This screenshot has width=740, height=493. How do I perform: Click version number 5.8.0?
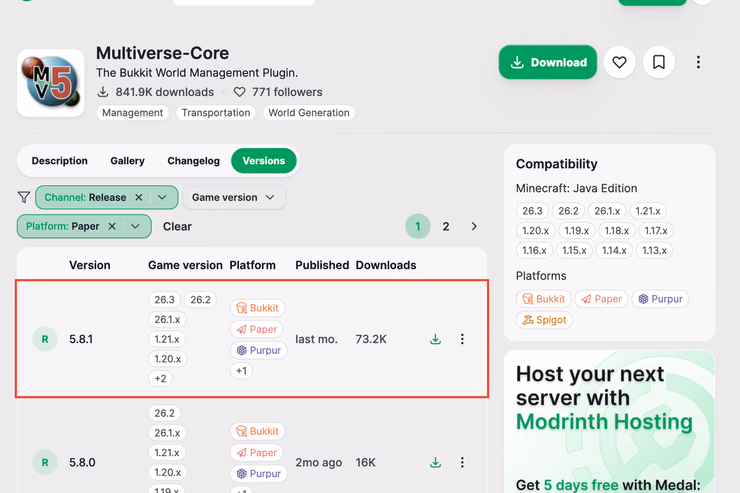(82, 462)
